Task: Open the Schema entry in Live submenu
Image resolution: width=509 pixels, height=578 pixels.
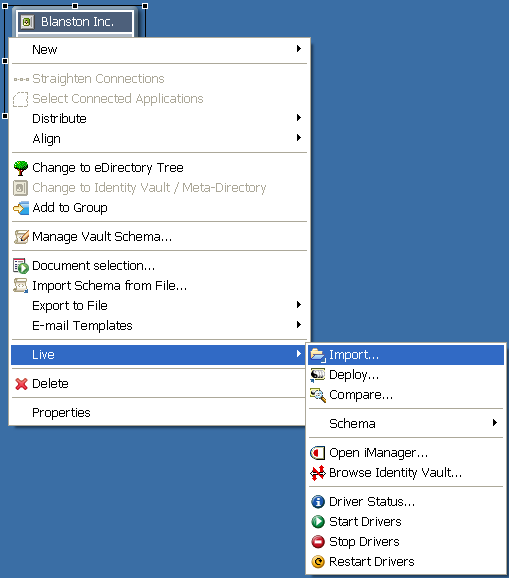Action: click(x=406, y=424)
